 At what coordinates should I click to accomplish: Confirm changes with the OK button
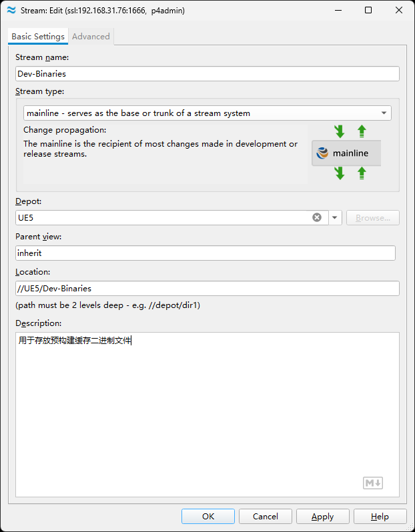(208, 517)
